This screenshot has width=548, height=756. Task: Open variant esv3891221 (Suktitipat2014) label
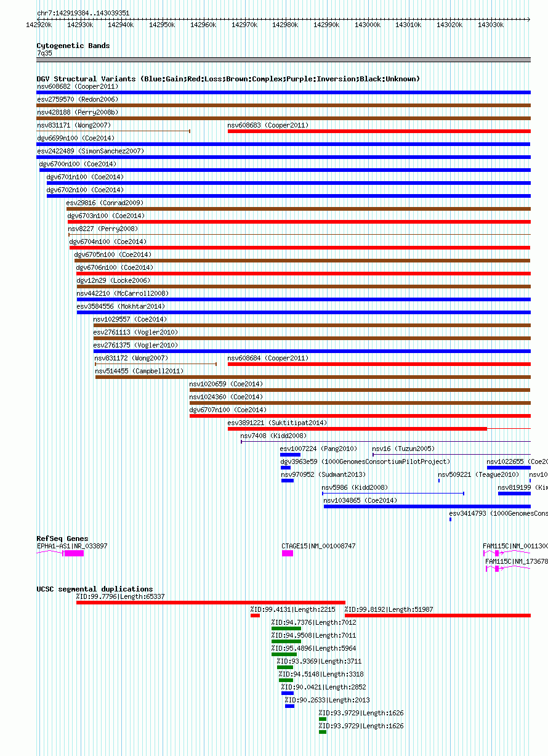click(x=278, y=423)
